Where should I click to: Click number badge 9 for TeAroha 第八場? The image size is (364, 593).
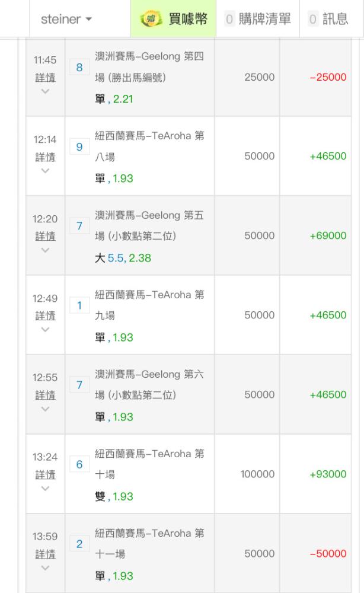click(x=79, y=146)
